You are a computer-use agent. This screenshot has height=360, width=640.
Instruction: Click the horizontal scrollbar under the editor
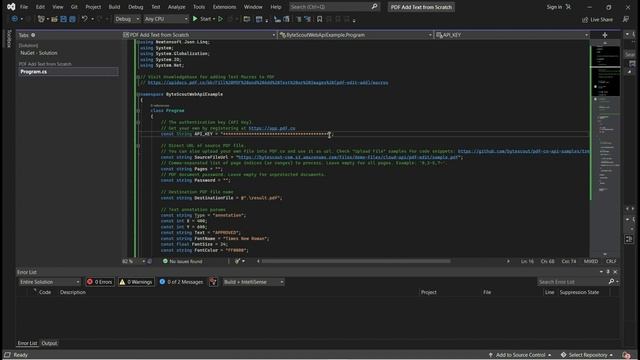point(356,261)
